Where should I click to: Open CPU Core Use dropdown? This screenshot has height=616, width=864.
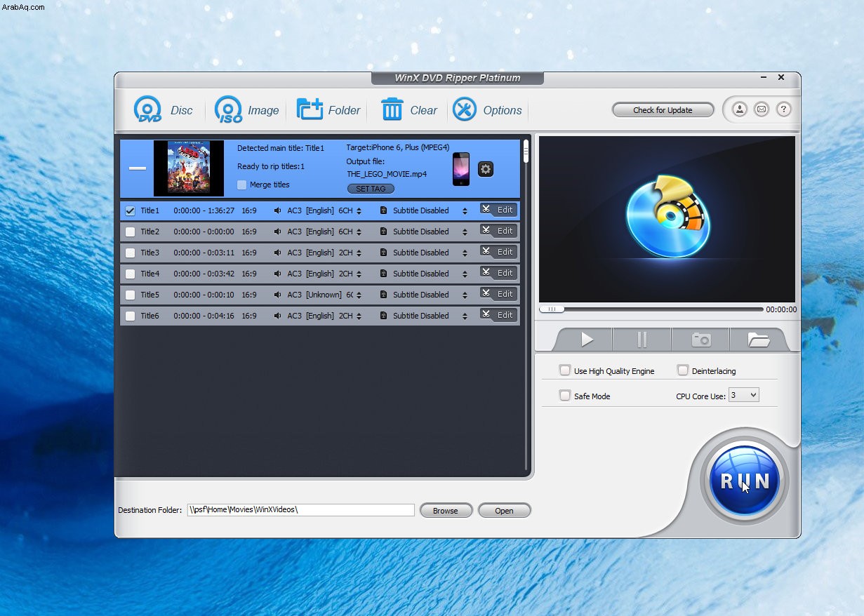(x=743, y=396)
